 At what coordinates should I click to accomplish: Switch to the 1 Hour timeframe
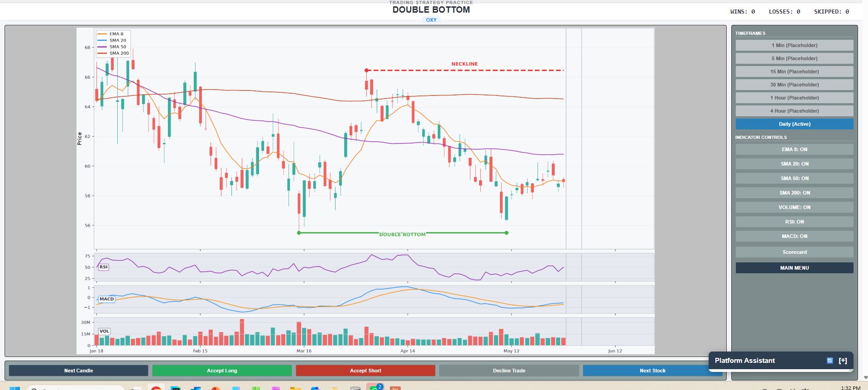click(x=794, y=98)
